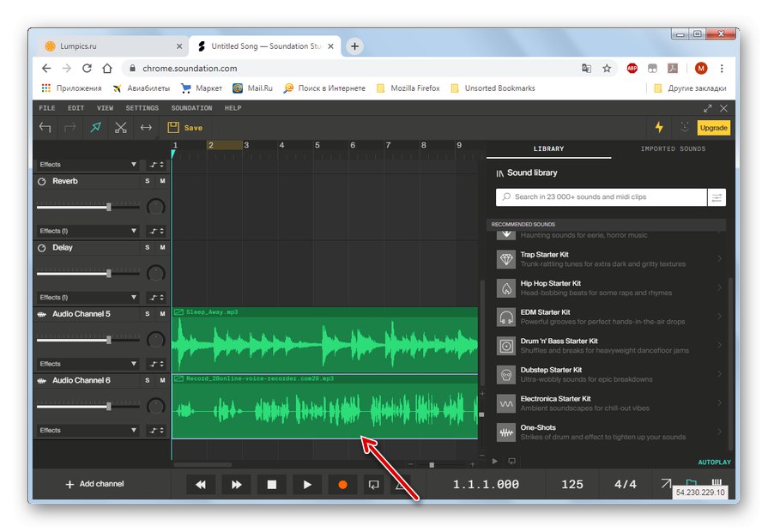This screenshot has height=532, width=768.
Task: Open the SETTINGS menu
Action: tap(142, 108)
